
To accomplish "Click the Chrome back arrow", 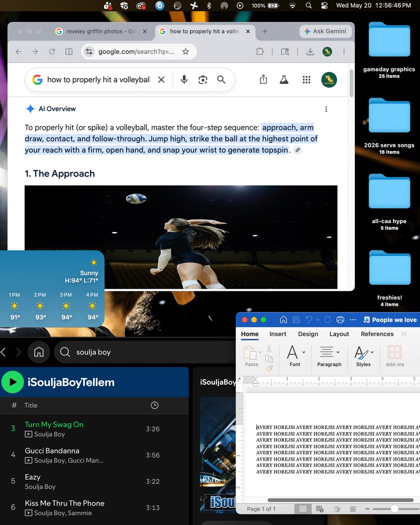I will click(18, 52).
